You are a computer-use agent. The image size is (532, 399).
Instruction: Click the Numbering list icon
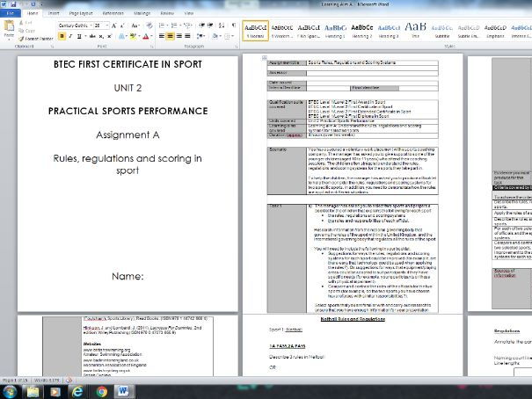click(175, 25)
